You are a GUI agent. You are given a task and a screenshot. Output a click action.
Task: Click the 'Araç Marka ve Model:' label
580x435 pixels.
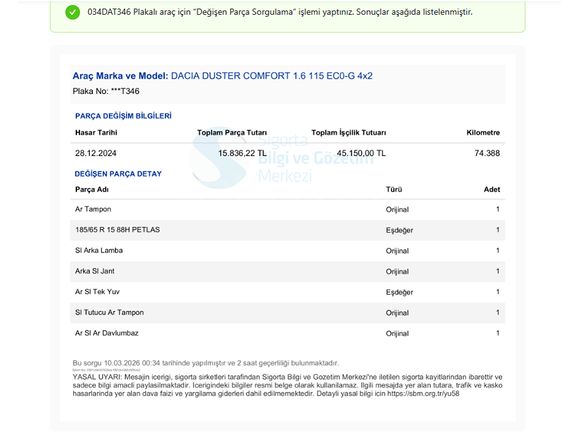[x=120, y=76]
